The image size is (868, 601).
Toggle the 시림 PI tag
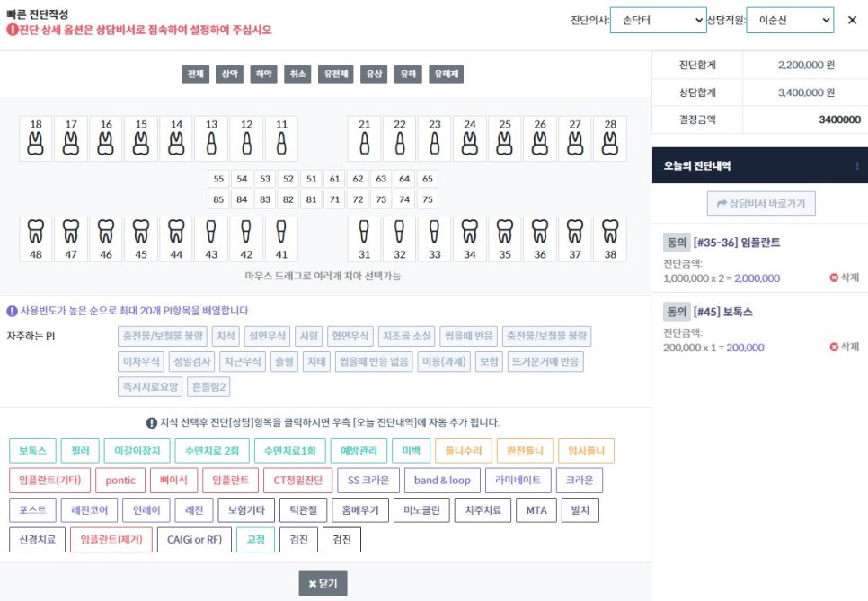308,337
